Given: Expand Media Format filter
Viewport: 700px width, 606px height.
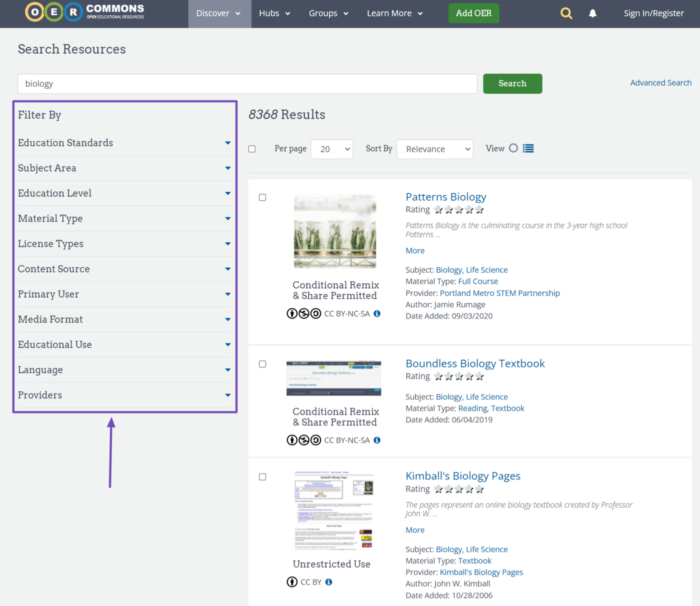Looking at the screenshot, I should [x=124, y=319].
